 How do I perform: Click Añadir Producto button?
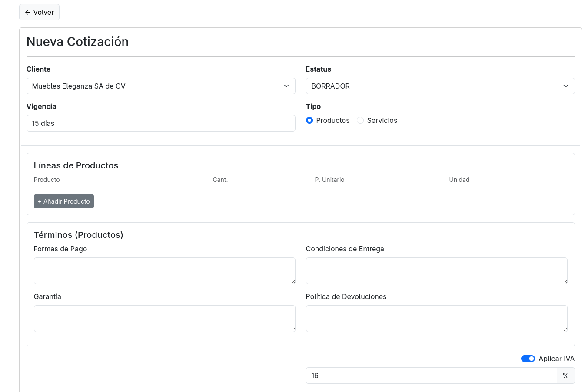[64, 201]
